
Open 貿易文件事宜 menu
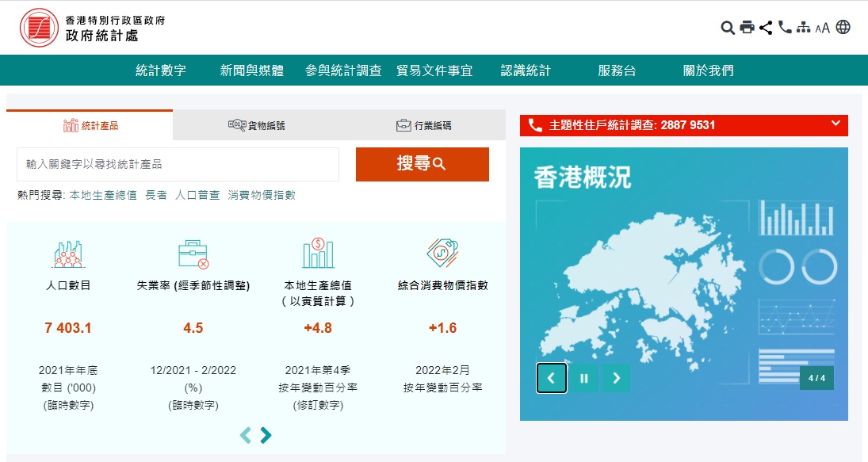(434, 71)
